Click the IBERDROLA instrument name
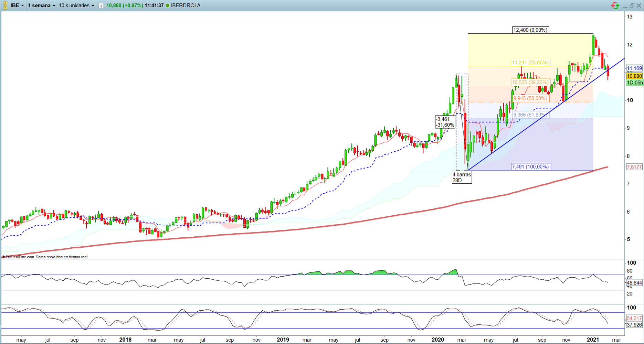Screen dimensions: 644x344 [x=186, y=6]
